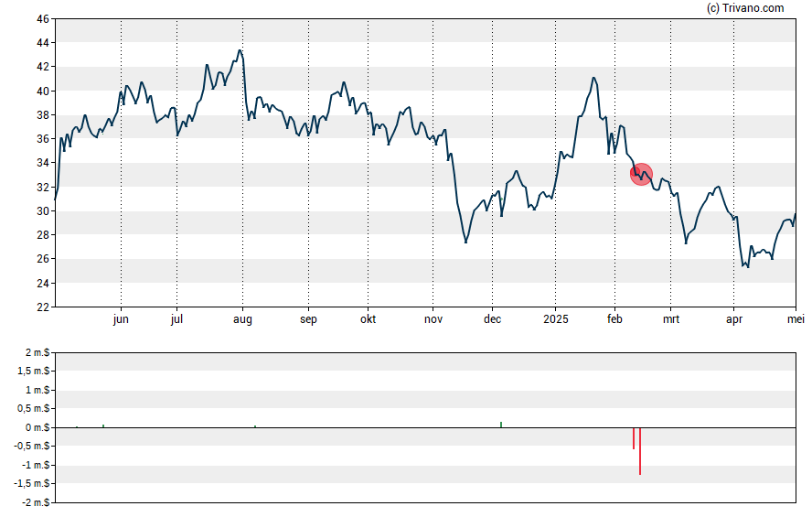
Task: Click the 'mrt' month label
Action: coord(671,319)
